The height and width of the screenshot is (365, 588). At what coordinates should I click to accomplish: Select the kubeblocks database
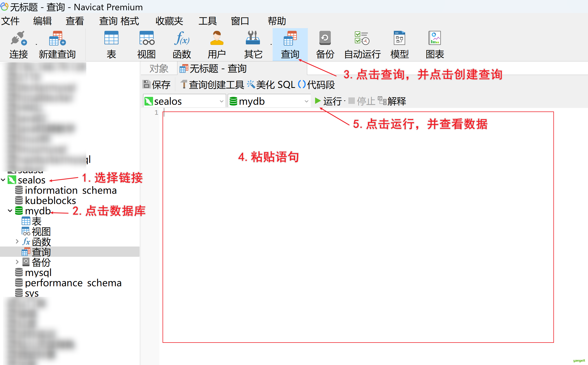tap(50, 200)
